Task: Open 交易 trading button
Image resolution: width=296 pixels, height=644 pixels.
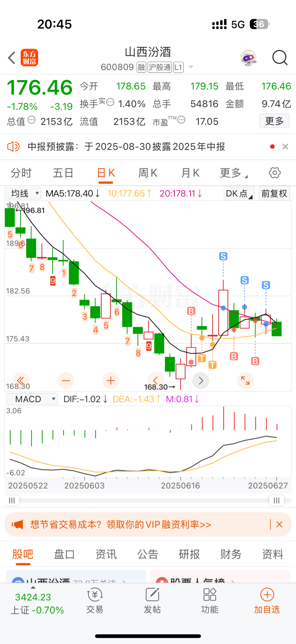Action: coord(94,601)
